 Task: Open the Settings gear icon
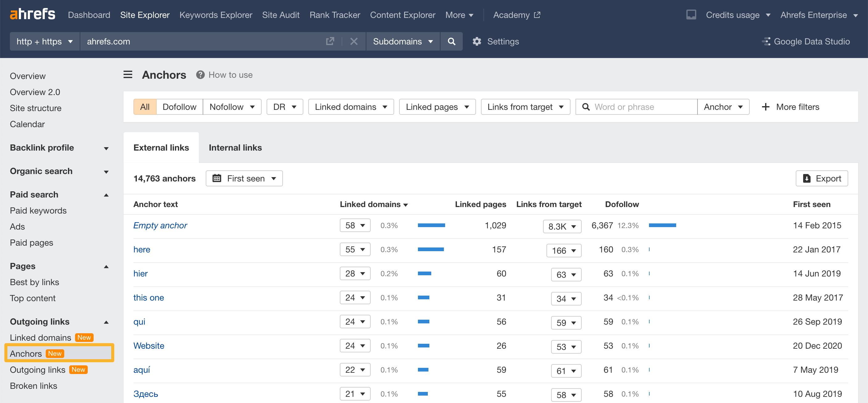pos(476,41)
